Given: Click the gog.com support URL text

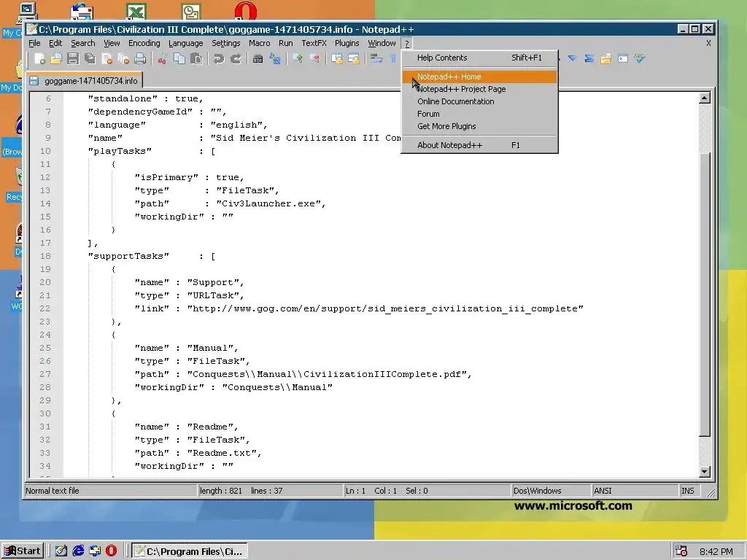Looking at the screenshot, I should [x=385, y=308].
